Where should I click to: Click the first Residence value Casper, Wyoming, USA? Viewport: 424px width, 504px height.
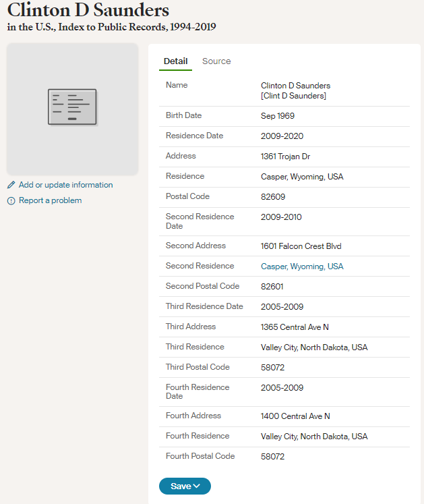(x=302, y=177)
